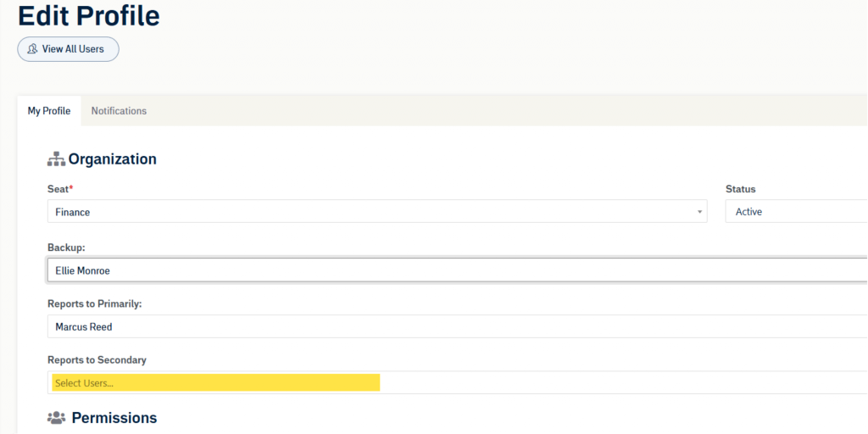Click the Permissions section heading text

(114, 418)
